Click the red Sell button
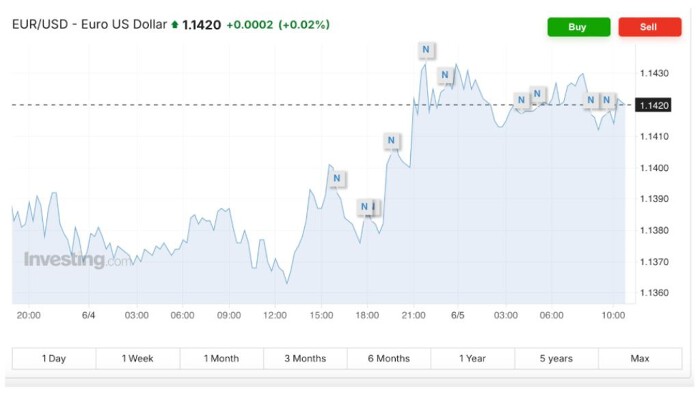This screenshot has width=700, height=399. [x=650, y=27]
